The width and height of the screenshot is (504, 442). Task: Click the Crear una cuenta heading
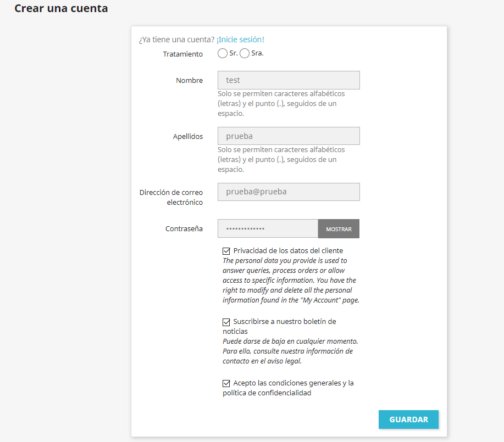coord(61,9)
